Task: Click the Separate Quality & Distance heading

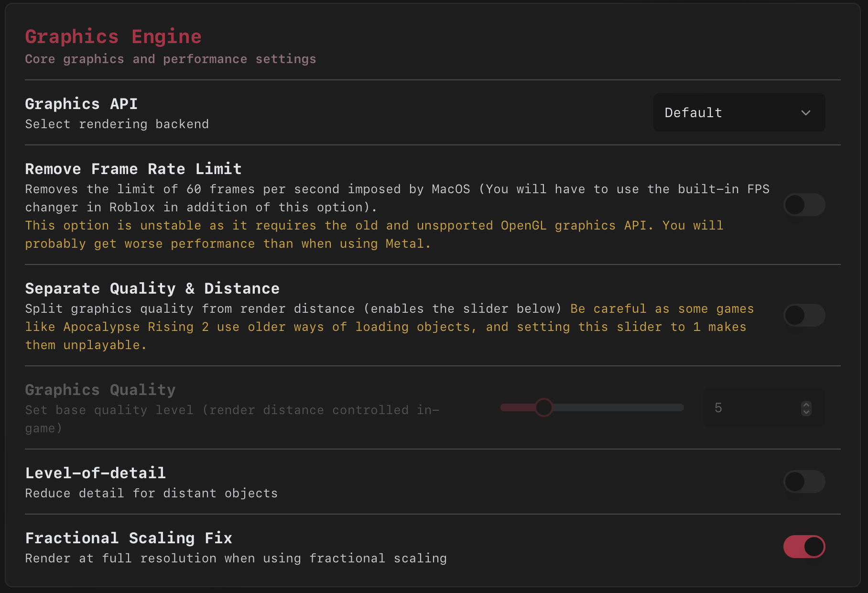Action: (x=152, y=288)
